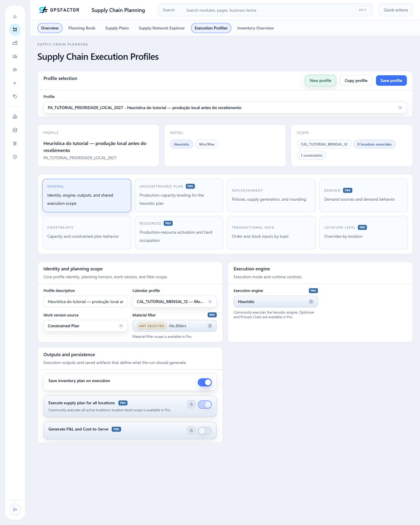The height and width of the screenshot is (525, 420).
Task: Select the network nodes planning sidebar icon
Action: 15,29
